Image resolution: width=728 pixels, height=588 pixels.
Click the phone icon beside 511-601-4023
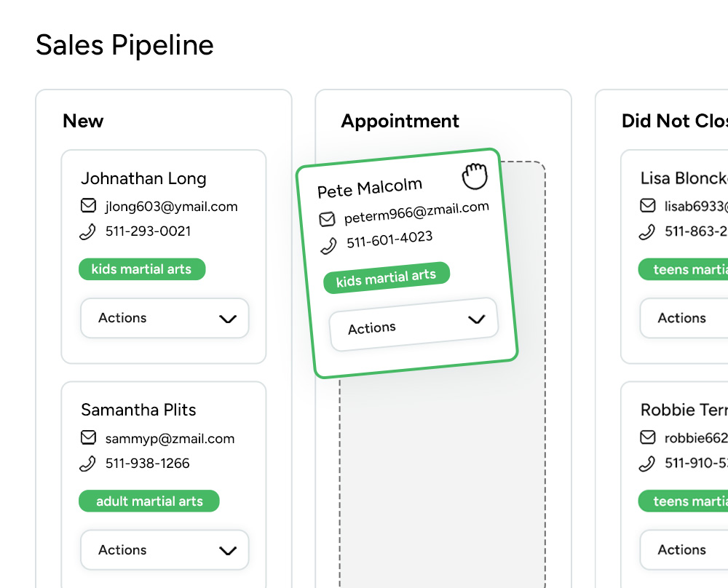pyautogui.click(x=329, y=245)
